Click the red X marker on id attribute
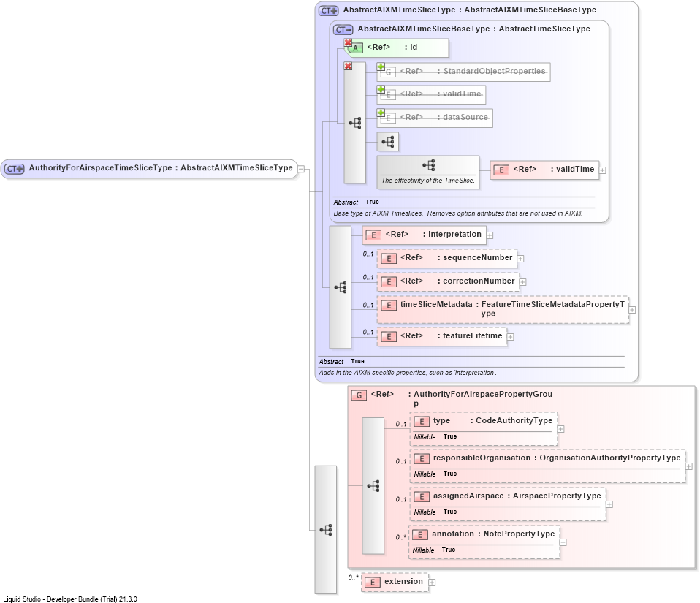Viewport: 700px width, 603px height. point(349,43)
